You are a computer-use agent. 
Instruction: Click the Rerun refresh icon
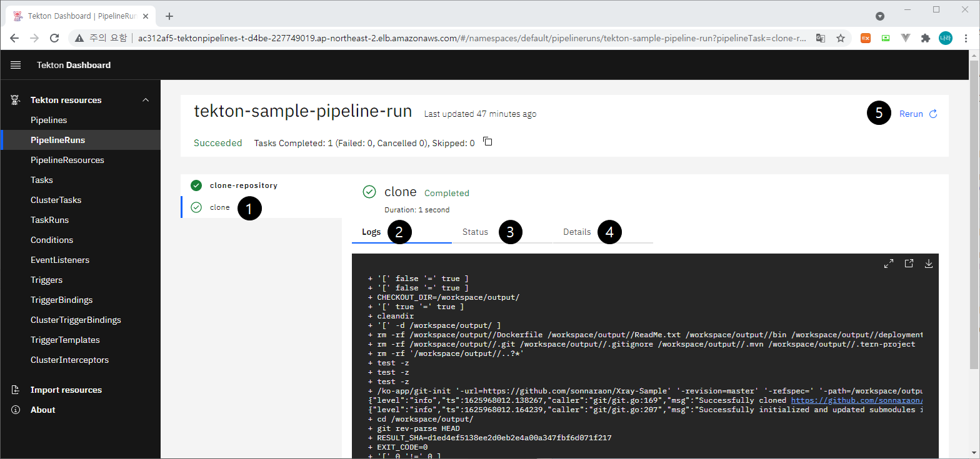click(933, 114)
